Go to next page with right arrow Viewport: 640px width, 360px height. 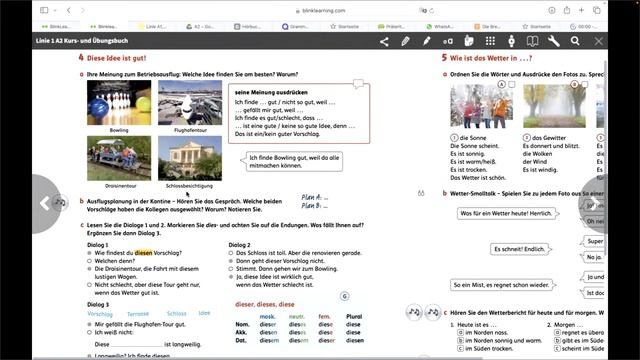click(594, 203)
